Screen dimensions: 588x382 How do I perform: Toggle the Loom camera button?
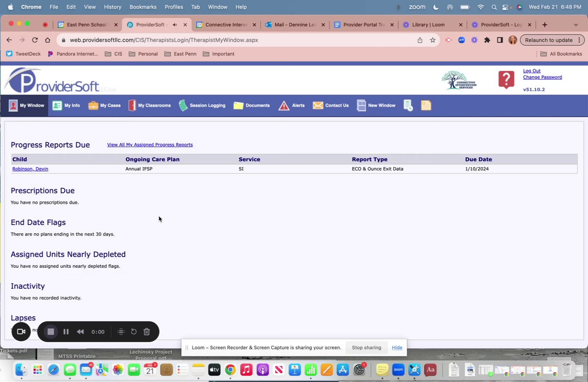click(21, 331)
